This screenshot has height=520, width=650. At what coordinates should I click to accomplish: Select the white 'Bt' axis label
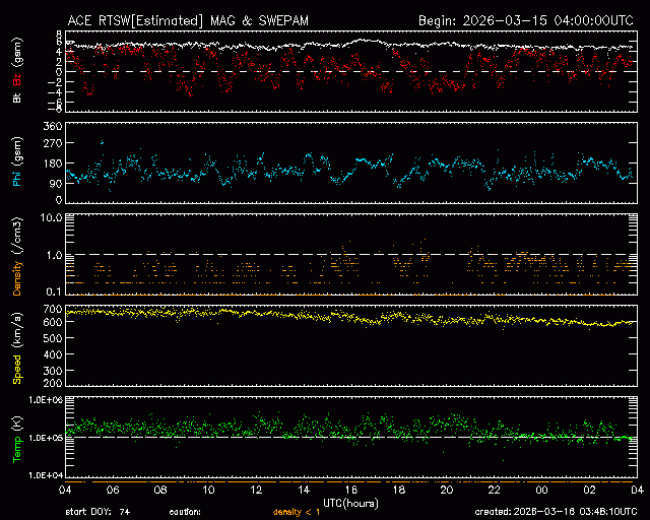(x=17, y=98)
